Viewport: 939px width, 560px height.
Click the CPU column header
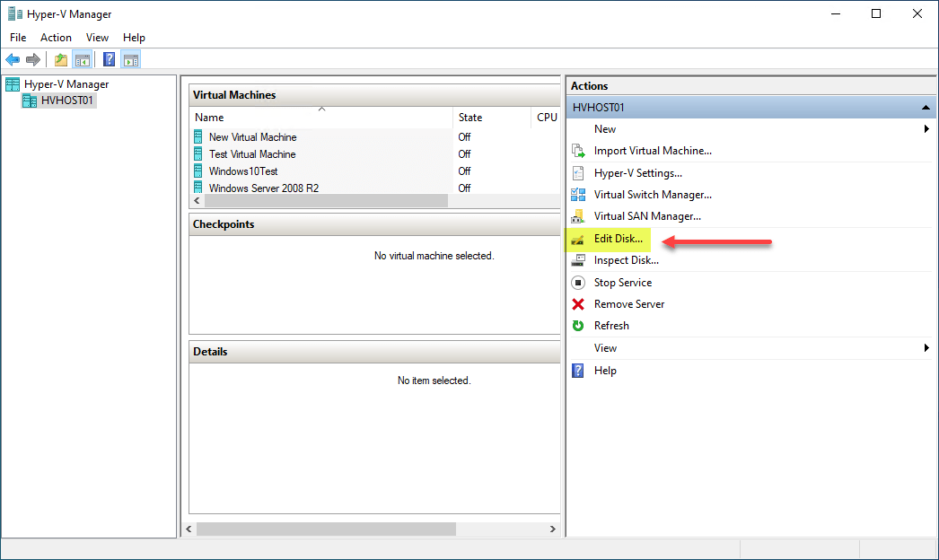point(546,118)
